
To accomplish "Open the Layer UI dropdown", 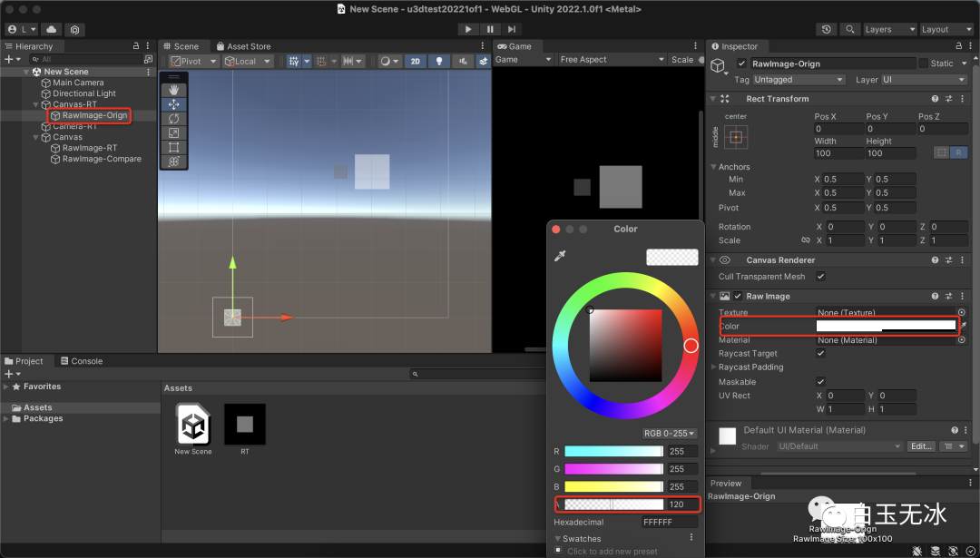I will (x=925, y=80).
